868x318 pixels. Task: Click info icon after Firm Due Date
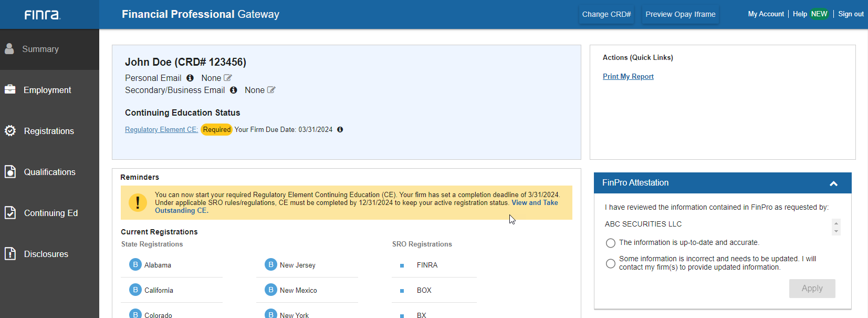pos(340,129)
